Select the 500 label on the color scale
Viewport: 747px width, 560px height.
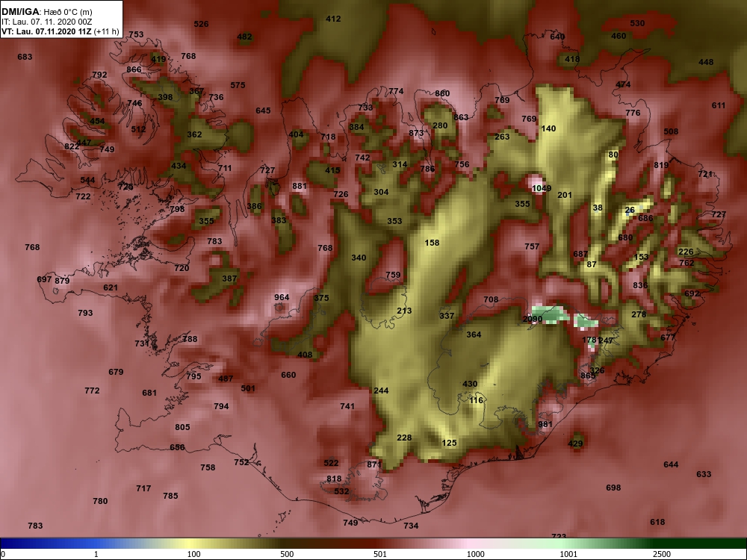(x=288, y=554)
